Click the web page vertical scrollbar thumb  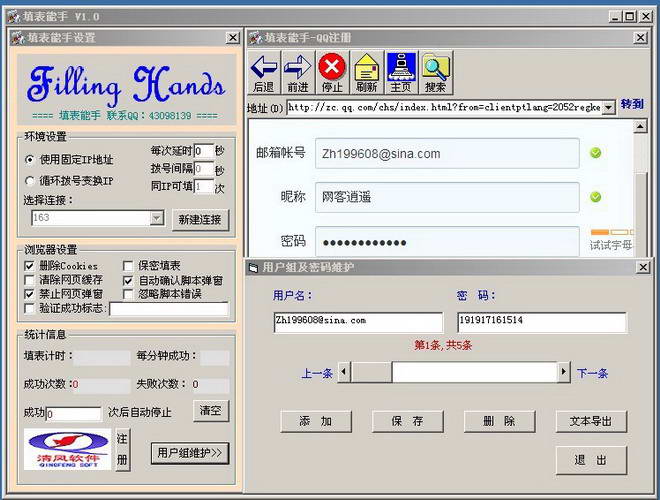[640, 215]
